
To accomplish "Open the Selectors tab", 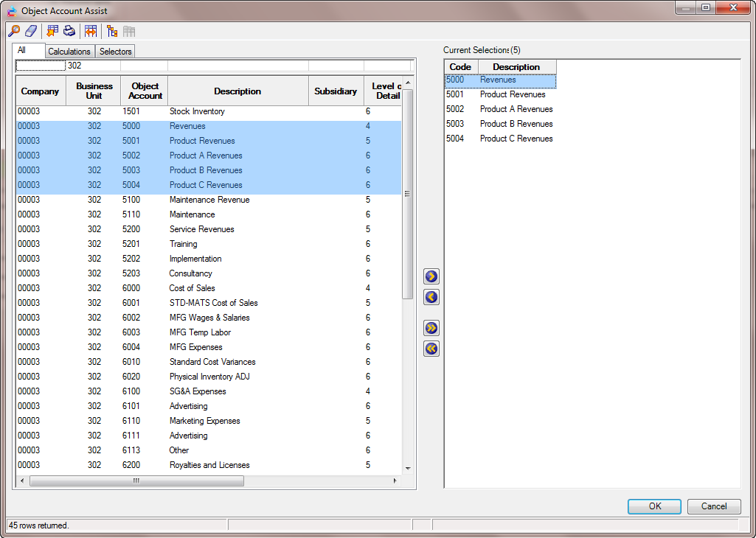I will [115, 52].
